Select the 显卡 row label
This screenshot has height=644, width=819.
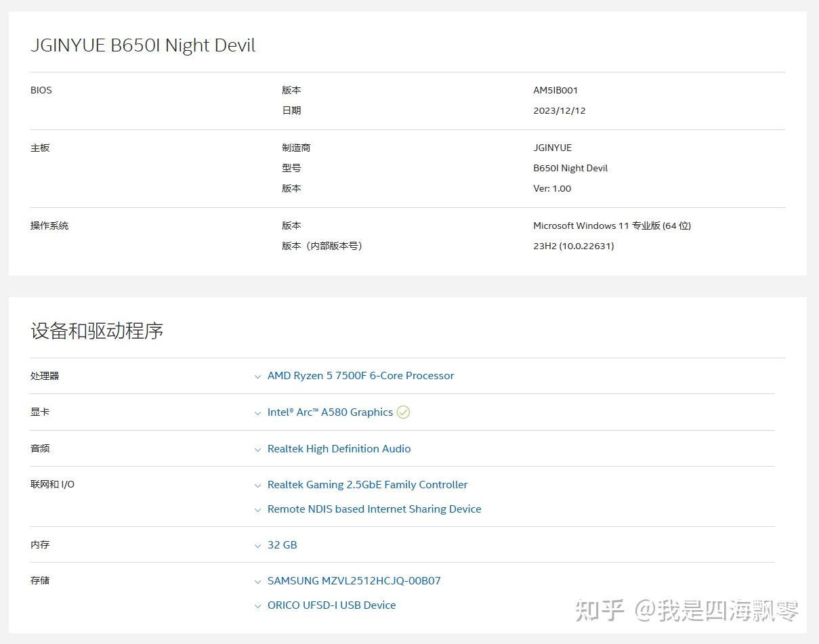coord(40,412)
